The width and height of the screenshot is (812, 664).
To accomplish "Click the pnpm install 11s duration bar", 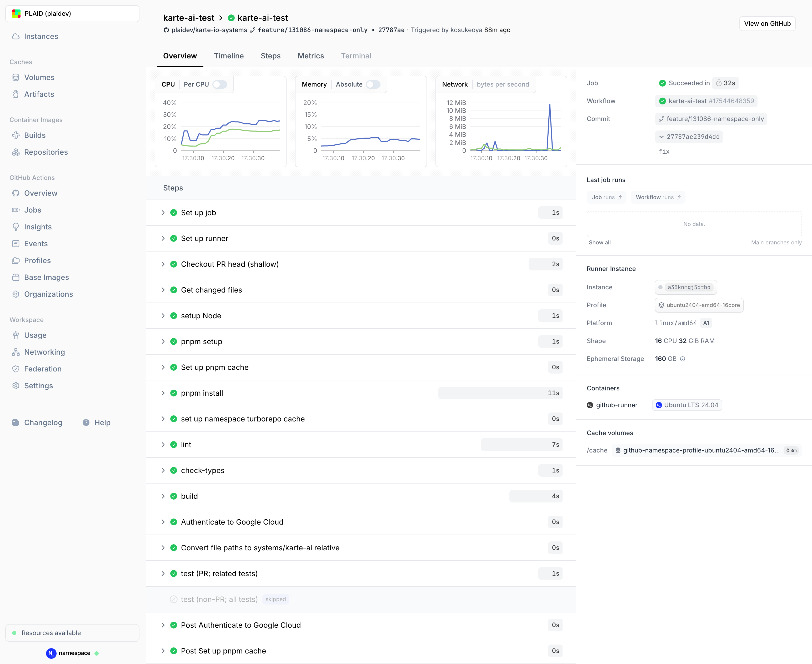I will pos(500,393).
